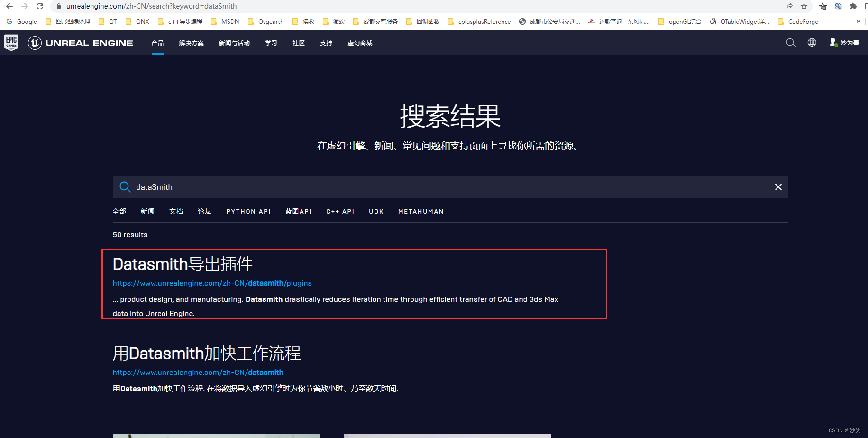Select the 蓝图API filter tab
The width and height of the screenshot is (868, 438).
298,211
